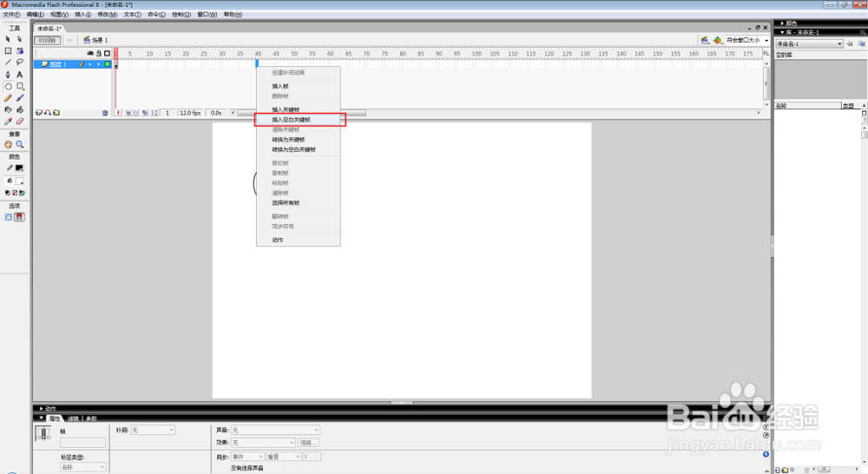The image size is (868, 474).
Task: Click the Add Motion Guide icon
Action: [48, 113]
